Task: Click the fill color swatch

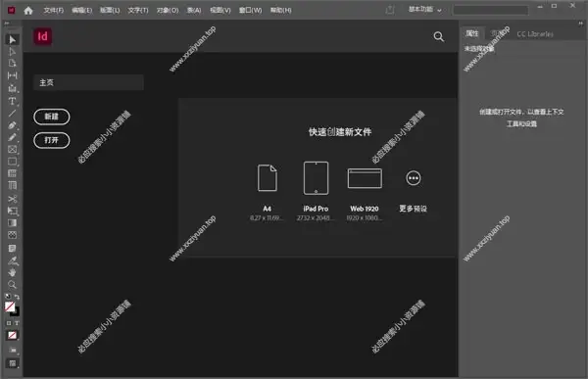Action: (10, 307)
